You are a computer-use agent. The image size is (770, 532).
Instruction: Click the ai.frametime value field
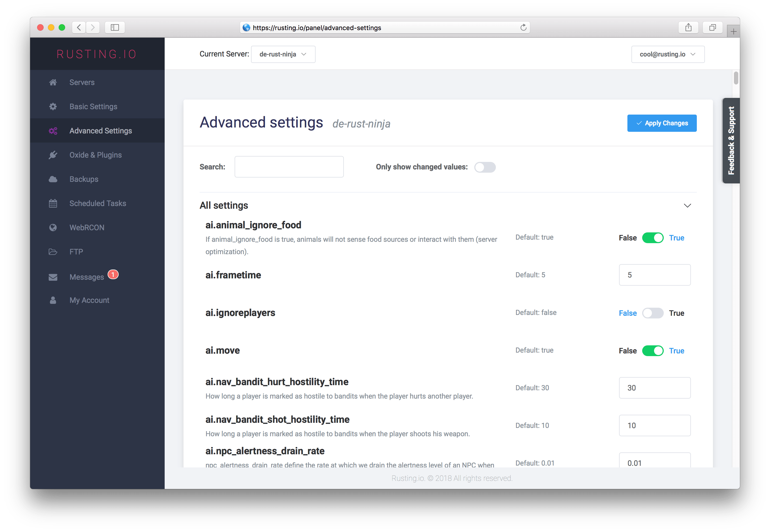pyautogui.click(x=654, y=275)
